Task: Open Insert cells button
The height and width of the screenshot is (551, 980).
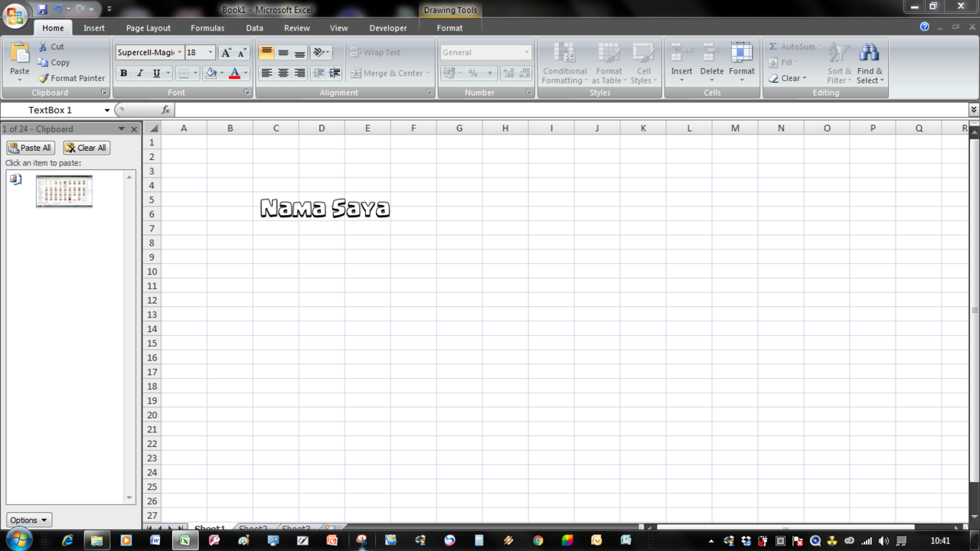Action: click(x=681, y=63)
